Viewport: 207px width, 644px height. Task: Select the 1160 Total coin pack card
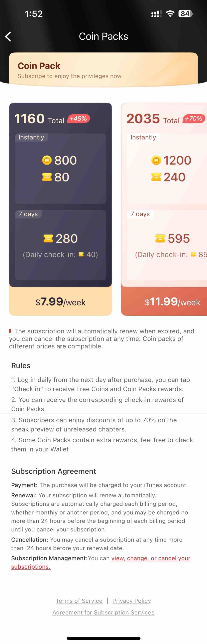pos(60,209)
